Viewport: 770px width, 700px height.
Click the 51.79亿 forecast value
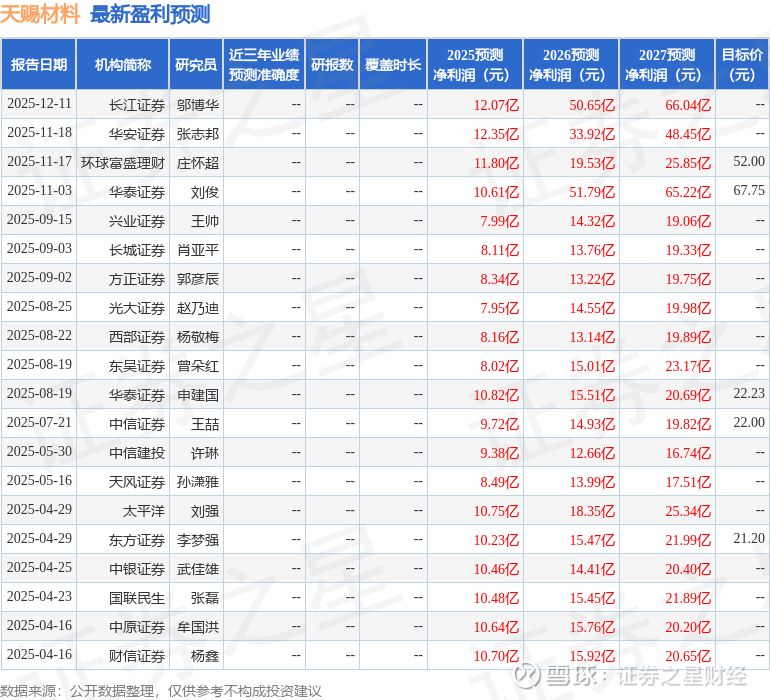pos(592,192)
